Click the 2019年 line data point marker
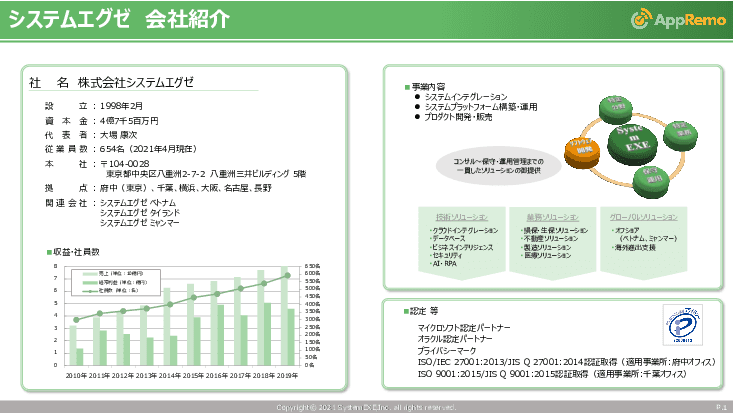Viewport: 733px width, 413px height. coord(286,278)
